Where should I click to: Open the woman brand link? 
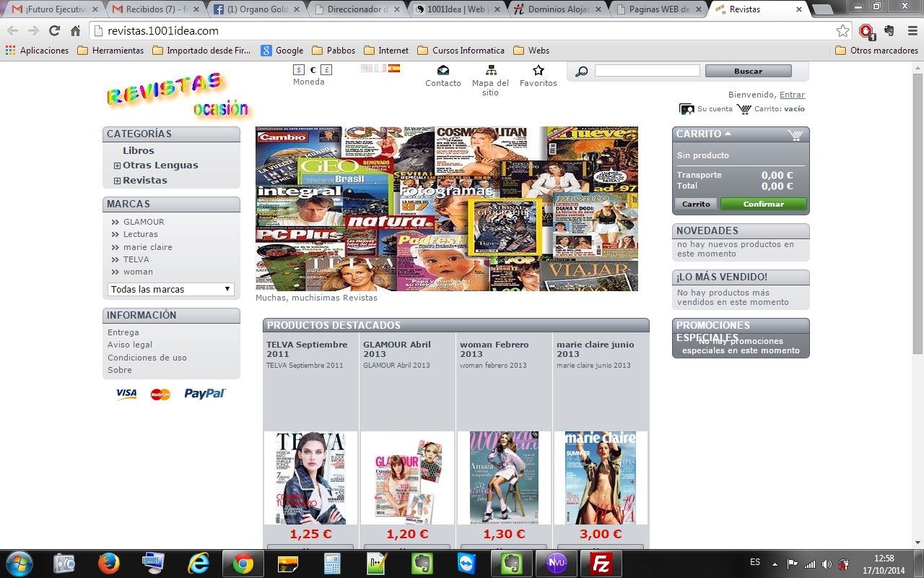point(138,272)
